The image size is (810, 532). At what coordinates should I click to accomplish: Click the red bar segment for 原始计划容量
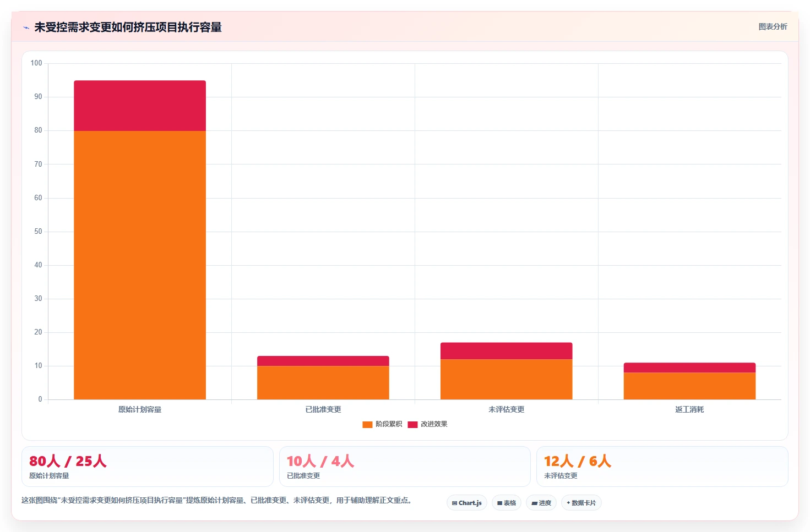pyautogui.click(x=140, y=106)
